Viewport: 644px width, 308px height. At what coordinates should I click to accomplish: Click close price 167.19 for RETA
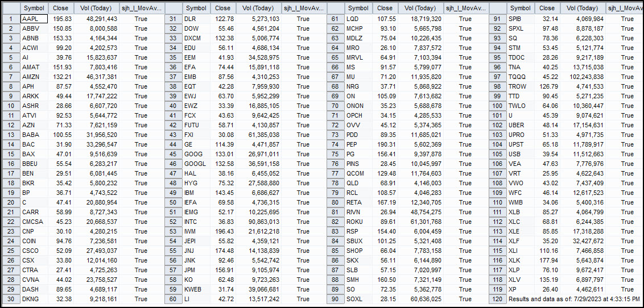click(385, 203)
